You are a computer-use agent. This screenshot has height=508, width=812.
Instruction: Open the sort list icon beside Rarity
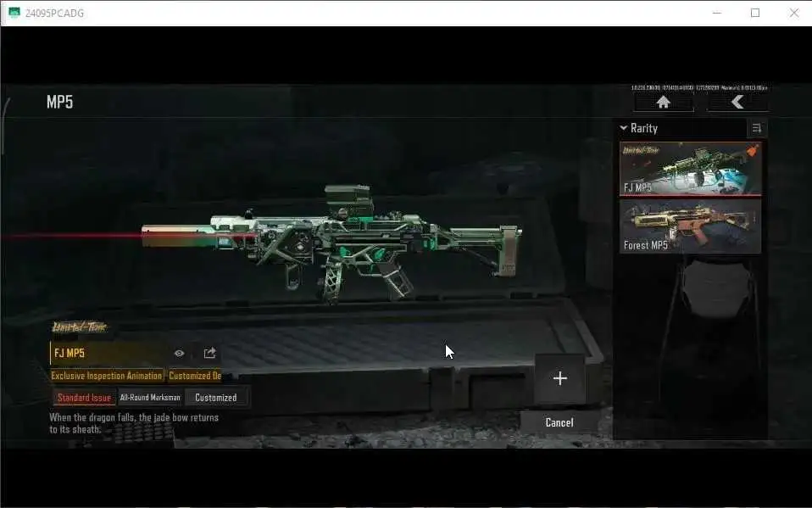coord(757,128)
